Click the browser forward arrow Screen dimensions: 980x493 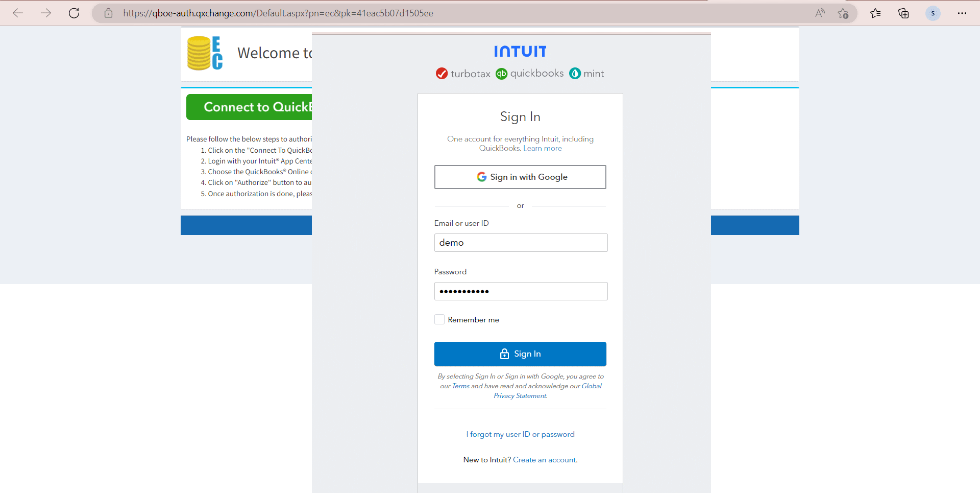pos(46,13)
